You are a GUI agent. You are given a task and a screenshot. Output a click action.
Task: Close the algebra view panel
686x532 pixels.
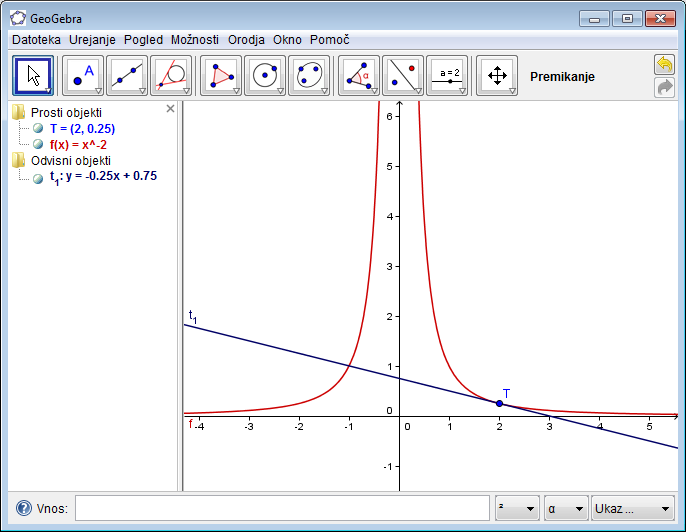[x=170, y=108]
